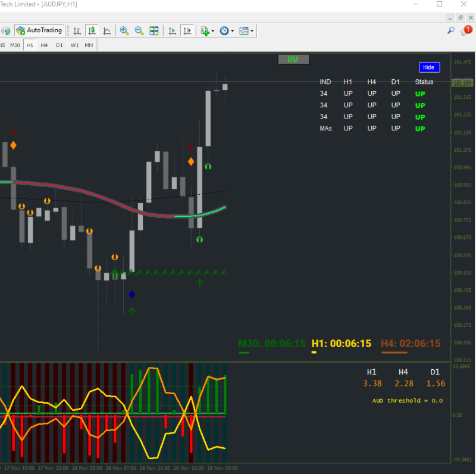
Task: Open the signals broadcast icon
Action: pyautogui.click(x=6, y=31)
